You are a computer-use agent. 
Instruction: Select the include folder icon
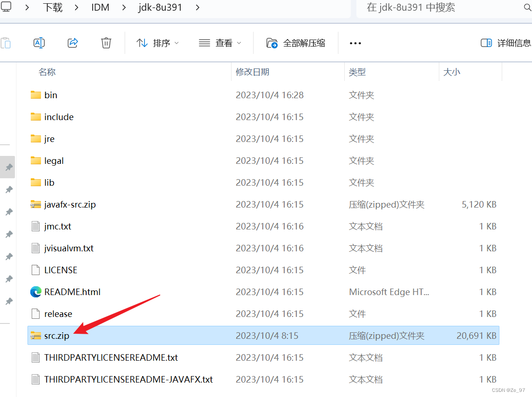point(35,117)
